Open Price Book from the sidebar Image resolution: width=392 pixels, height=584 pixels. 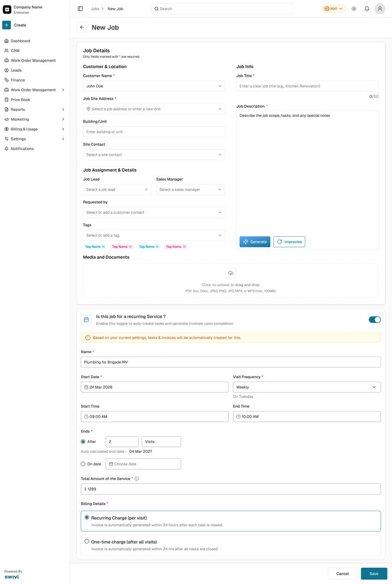21,100
